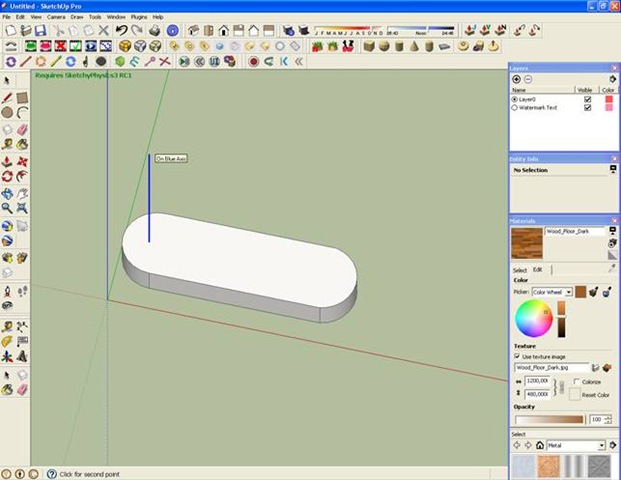621x480 pixels.
Task: Click the Reset Color button
Action: click(x=573, y=395)
